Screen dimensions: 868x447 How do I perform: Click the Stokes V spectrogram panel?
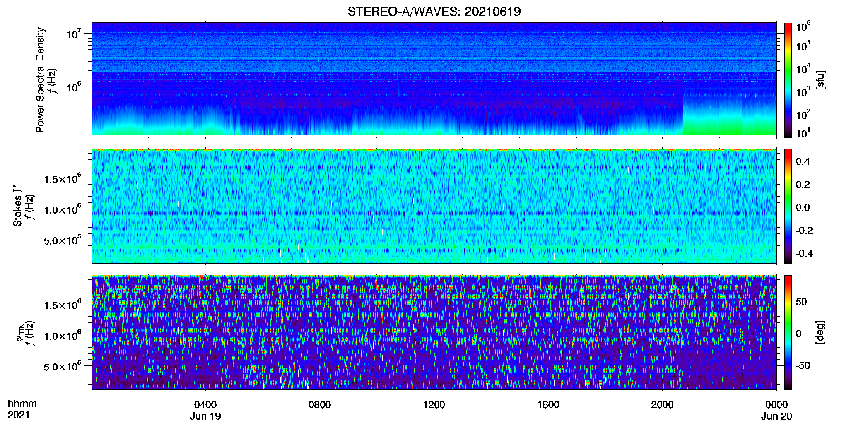coord(434,206)
